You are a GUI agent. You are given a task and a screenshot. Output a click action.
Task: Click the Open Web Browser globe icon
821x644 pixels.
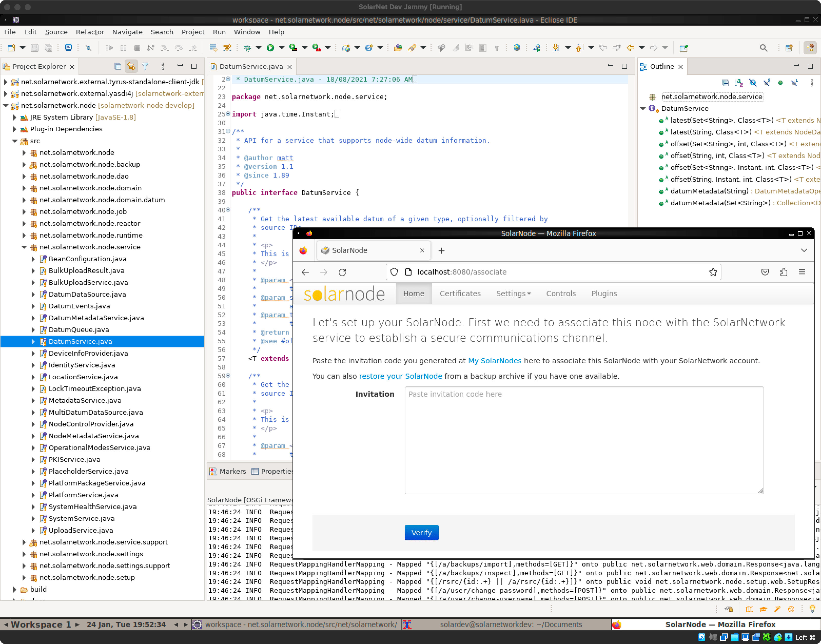(x=517, y=48)
